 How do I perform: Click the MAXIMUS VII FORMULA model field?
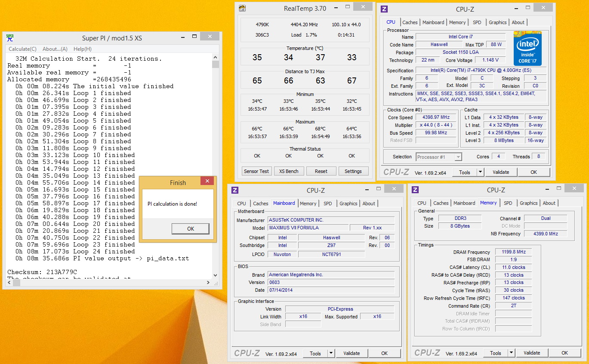[308, 228]
